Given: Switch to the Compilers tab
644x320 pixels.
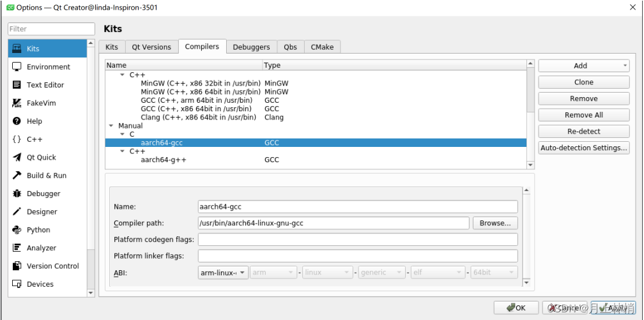Looking at the screenshot, I should tap(202, 47).
